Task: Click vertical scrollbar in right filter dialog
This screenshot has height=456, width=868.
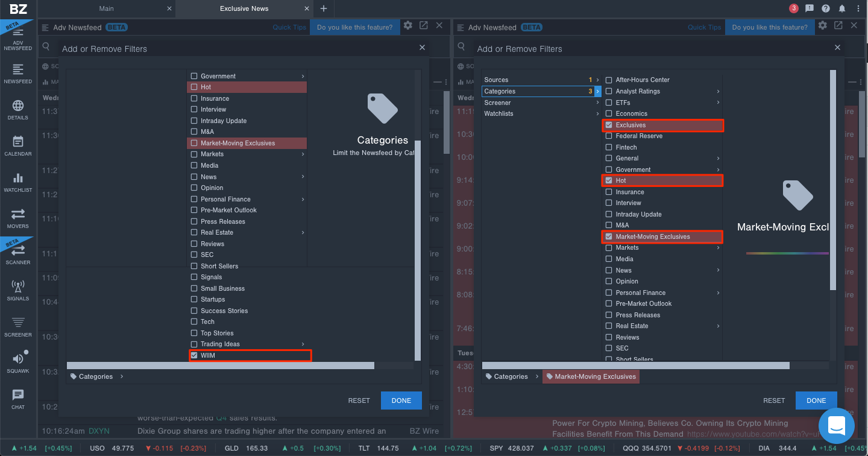Action: [x=833, y=180]
